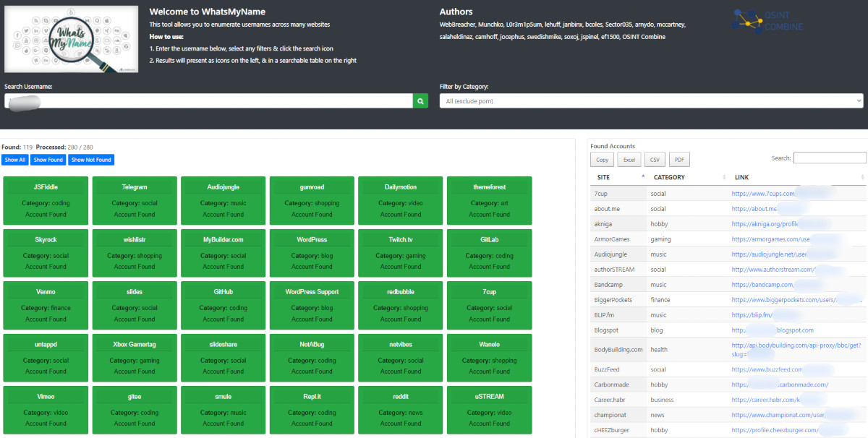Screen dimensions: 868x438
Task: Sort table by the CATEGORY column
Action: tap(687, 177)
